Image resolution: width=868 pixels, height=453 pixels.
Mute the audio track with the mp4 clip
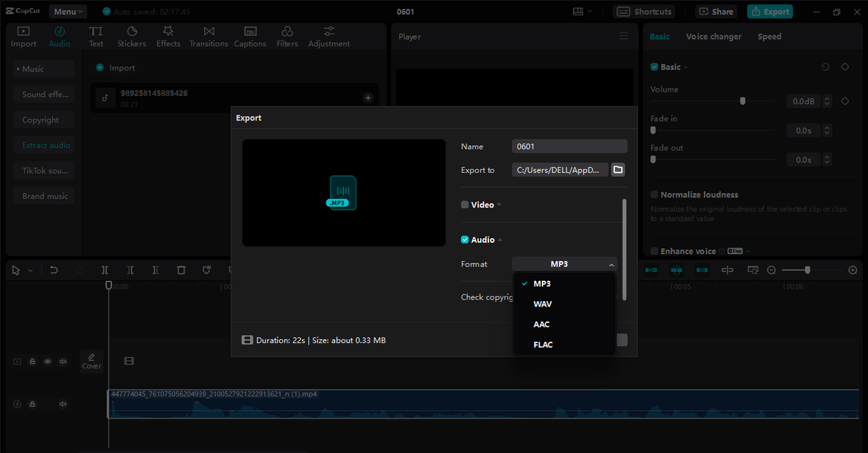click(x=63, y=404)
